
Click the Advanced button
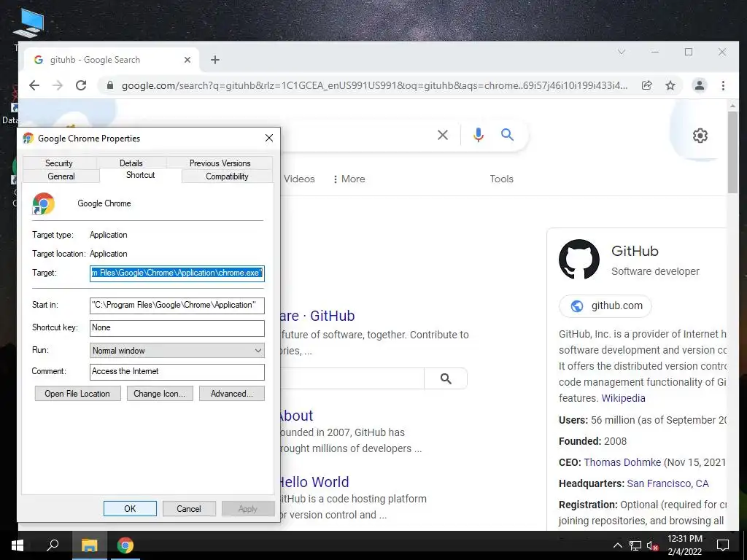(x=231, y=394)
